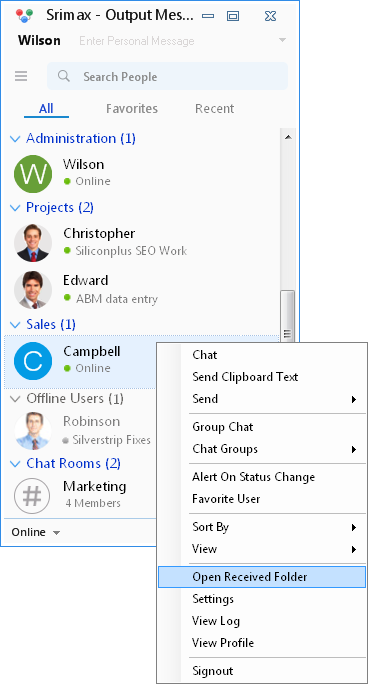Switch to the All tab
368x684 pixels.
[46, 108]
